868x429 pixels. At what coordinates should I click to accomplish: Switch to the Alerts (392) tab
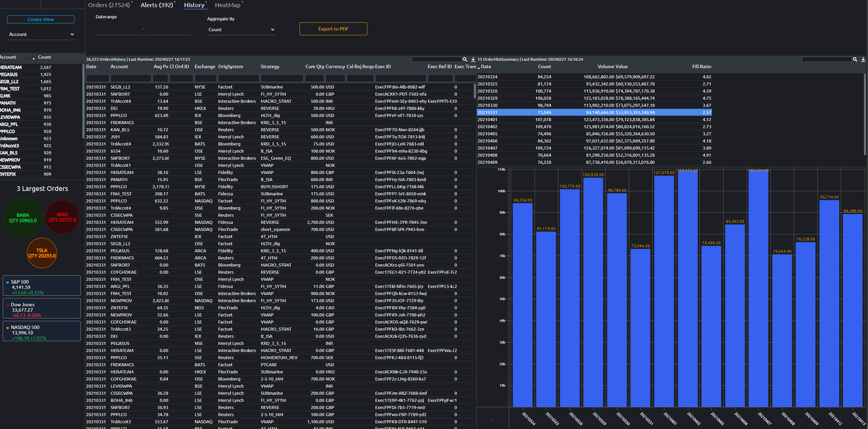[157, 5]
